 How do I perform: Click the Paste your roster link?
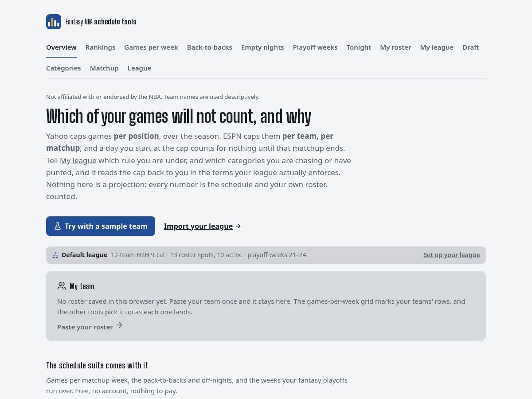point(85,327)
